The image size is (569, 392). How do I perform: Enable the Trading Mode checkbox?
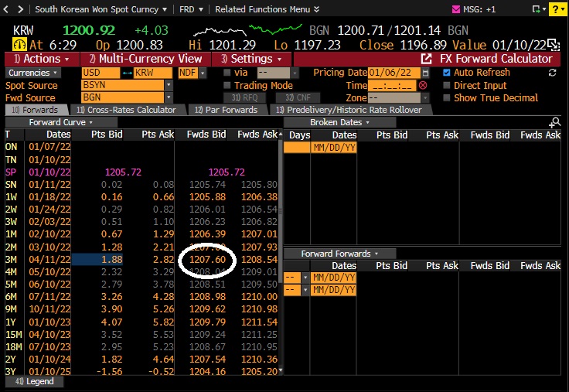click(x=227, y=85)
